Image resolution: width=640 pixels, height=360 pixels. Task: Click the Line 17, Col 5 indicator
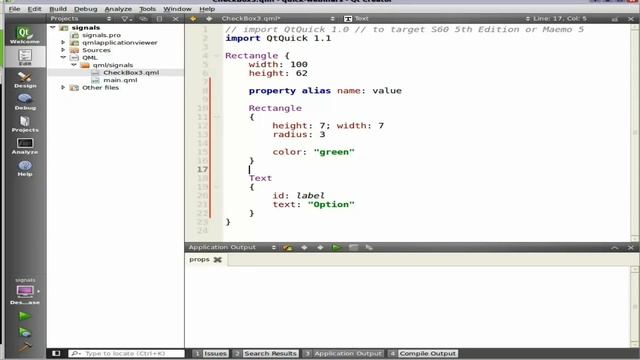tap(560, 19)
